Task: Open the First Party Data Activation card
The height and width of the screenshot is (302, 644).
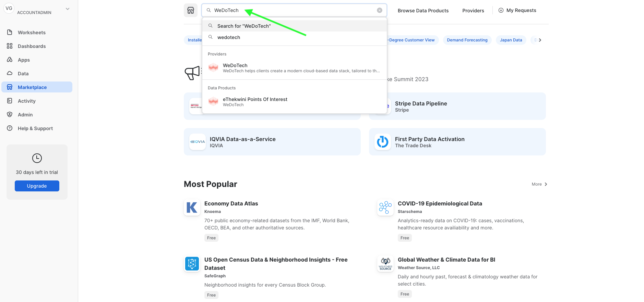Action: (457, 142)
